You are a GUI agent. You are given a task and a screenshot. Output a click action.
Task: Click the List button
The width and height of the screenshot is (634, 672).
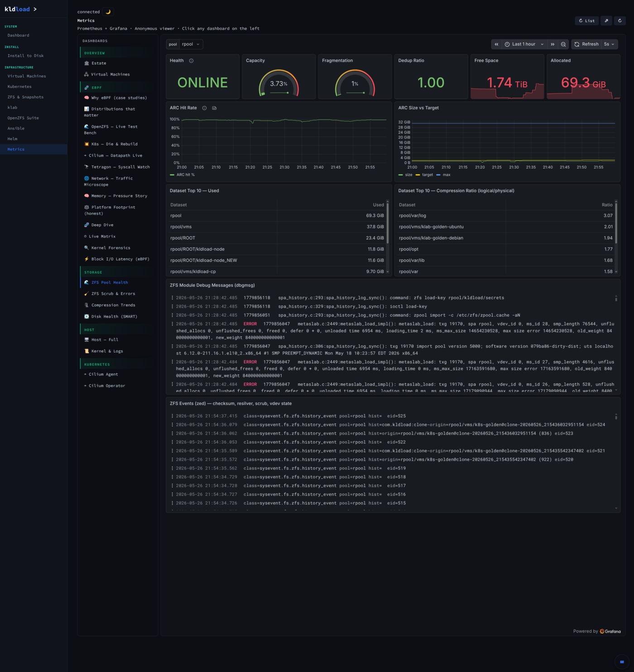tap(587, 20)
